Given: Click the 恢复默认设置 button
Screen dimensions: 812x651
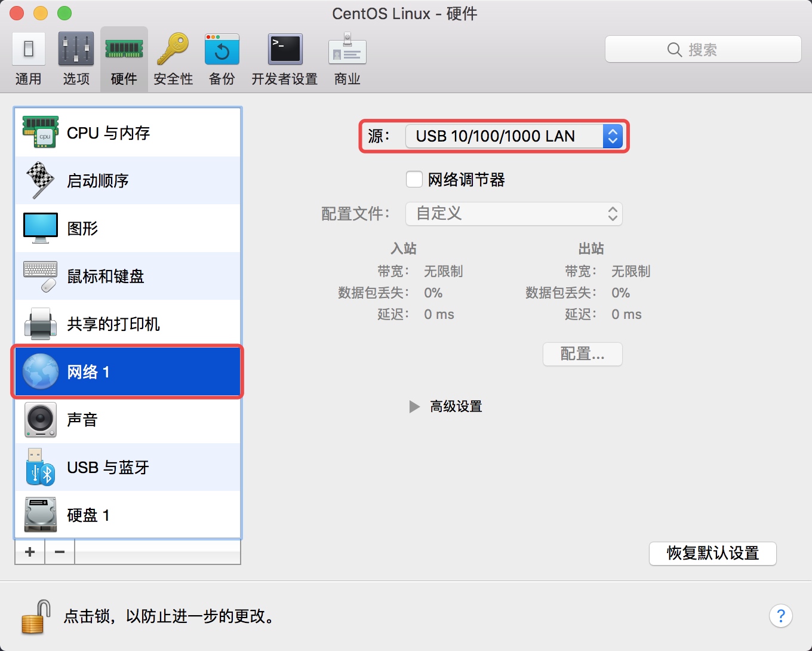Looking at the screenshot, I should click(712, 553).
